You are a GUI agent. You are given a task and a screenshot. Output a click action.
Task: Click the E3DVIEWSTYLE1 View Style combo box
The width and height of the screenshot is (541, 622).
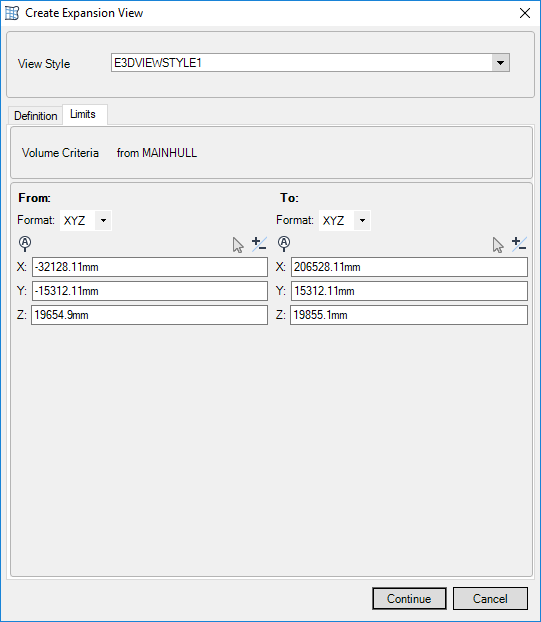pos(310,63)
